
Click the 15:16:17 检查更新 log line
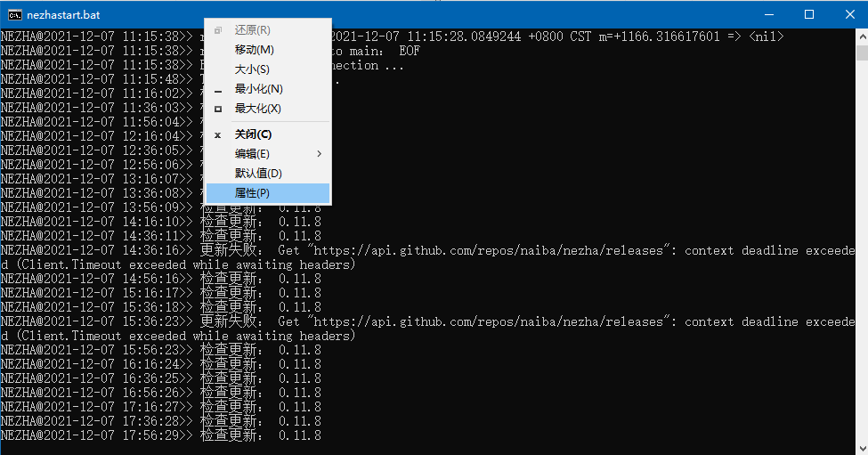[160, 293]
